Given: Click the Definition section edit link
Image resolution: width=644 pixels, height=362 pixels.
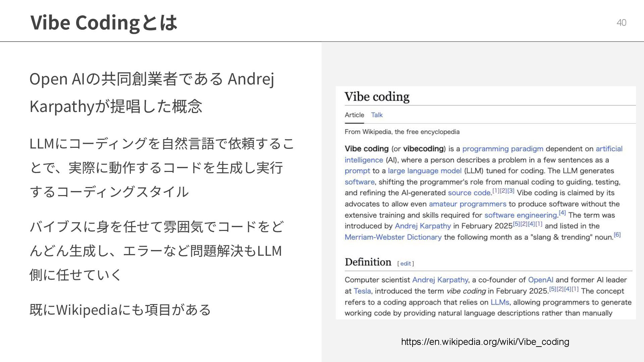Looking at the screenshot, I should (406, 264).
